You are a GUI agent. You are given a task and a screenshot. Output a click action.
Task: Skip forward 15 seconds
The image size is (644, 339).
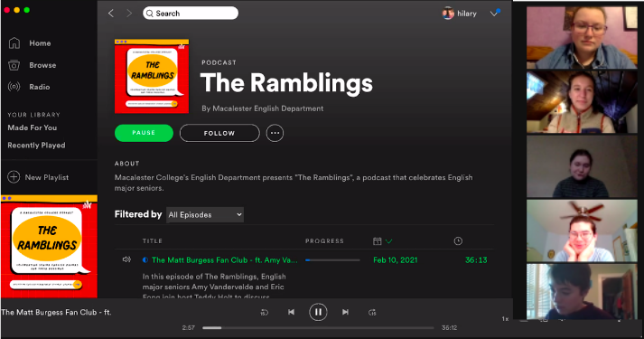click(x=372, y=313)
